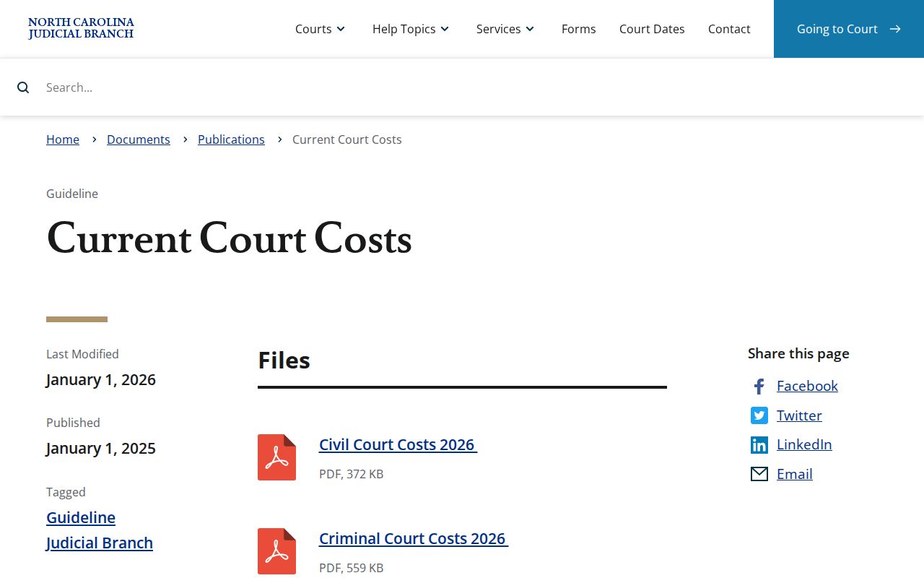The image size is (924, 578).
Task: Click the Files section heading
Action: coord(284,360)
